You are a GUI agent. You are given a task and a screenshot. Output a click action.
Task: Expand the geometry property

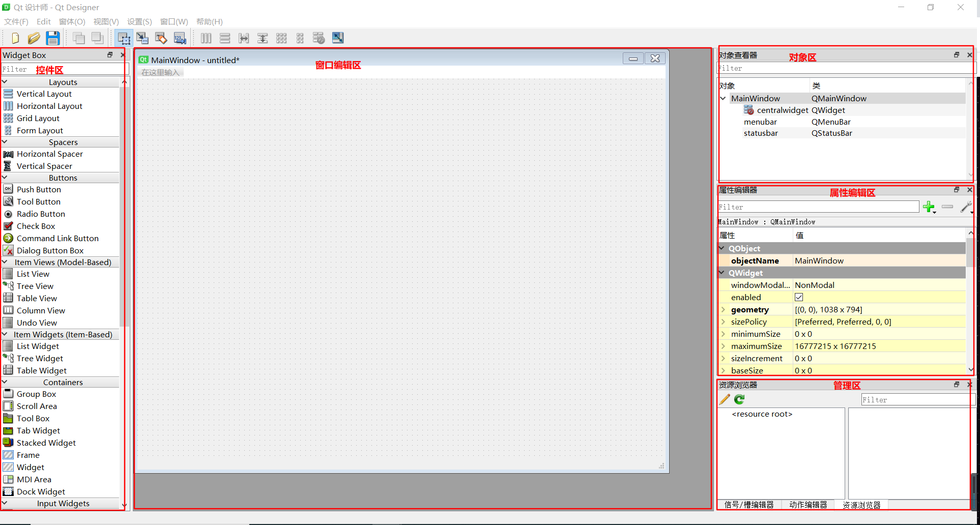724,309
